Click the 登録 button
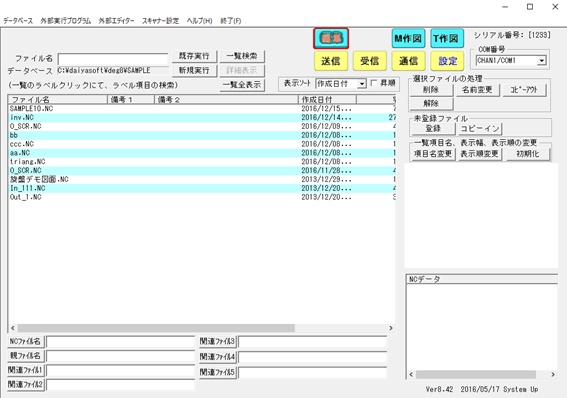Screen dimensions: 567x398 point(433,128)
